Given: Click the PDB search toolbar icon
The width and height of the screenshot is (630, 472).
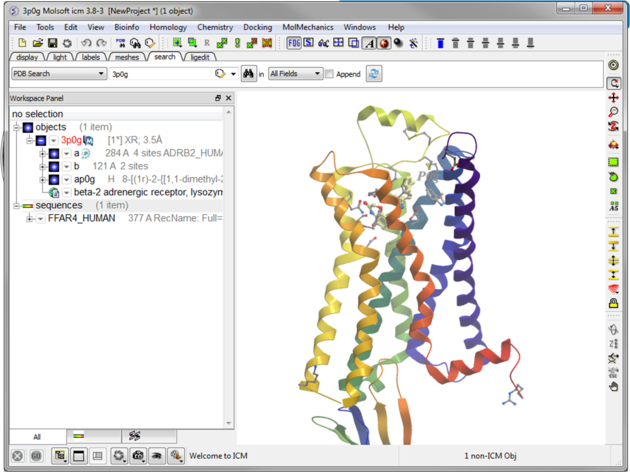Looking at the screenshot, I should (x=120, y=43).
